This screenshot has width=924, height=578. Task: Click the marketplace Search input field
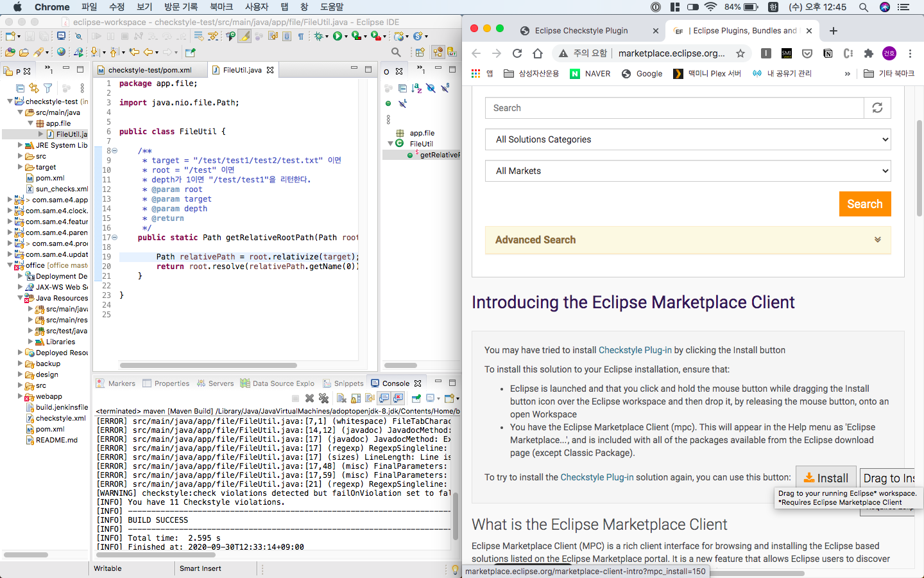[674, 108]
